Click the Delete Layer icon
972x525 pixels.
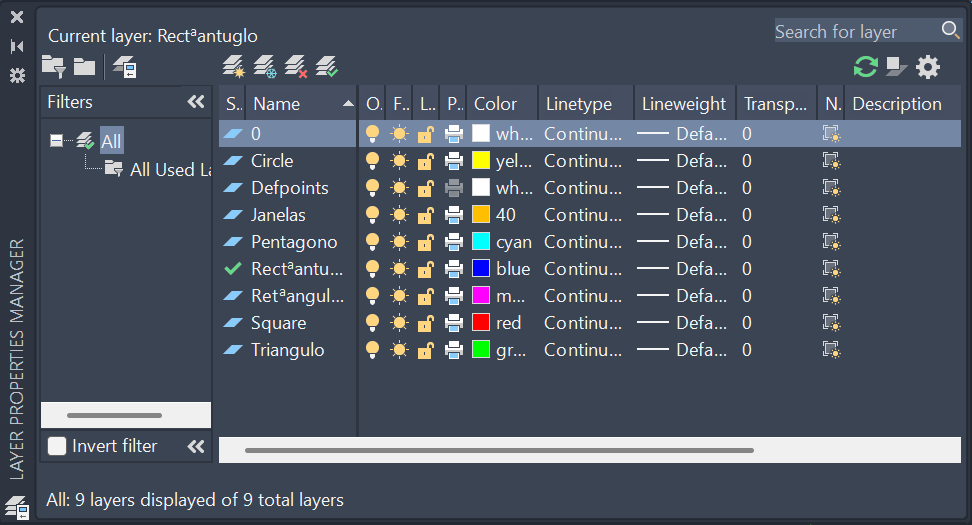(x=295, y=67)
